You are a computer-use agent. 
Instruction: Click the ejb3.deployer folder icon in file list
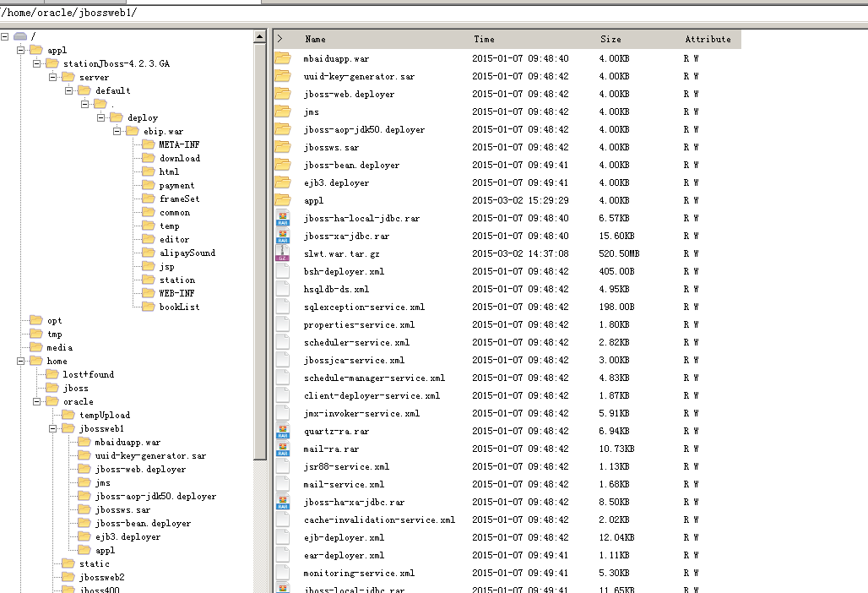pyautogui.click(x=283, y=182)
